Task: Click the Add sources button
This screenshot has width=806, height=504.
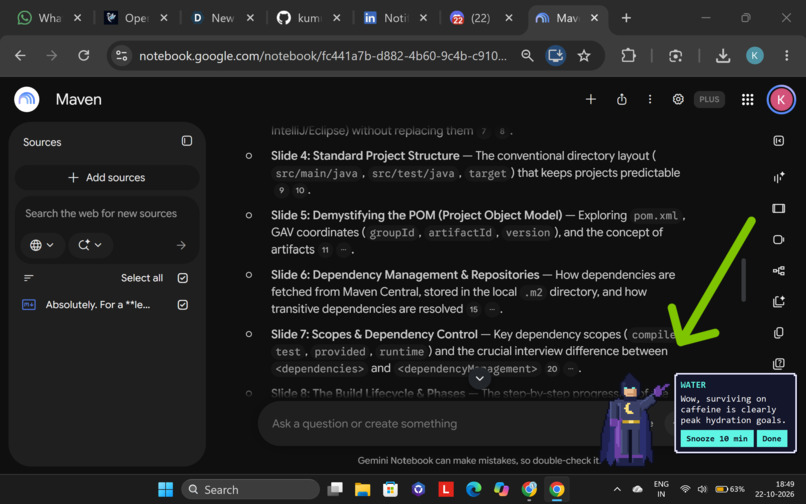Action: [107, 177]
